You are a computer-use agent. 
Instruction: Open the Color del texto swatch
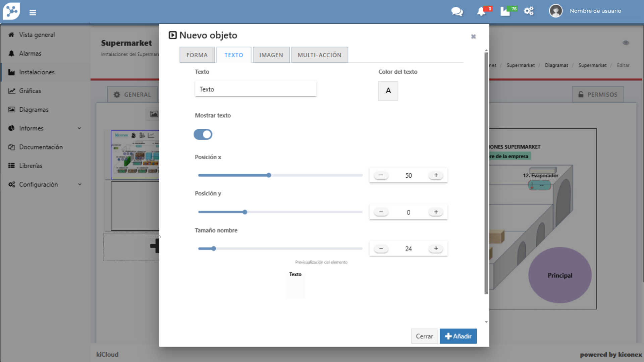(x=388, y=91)
